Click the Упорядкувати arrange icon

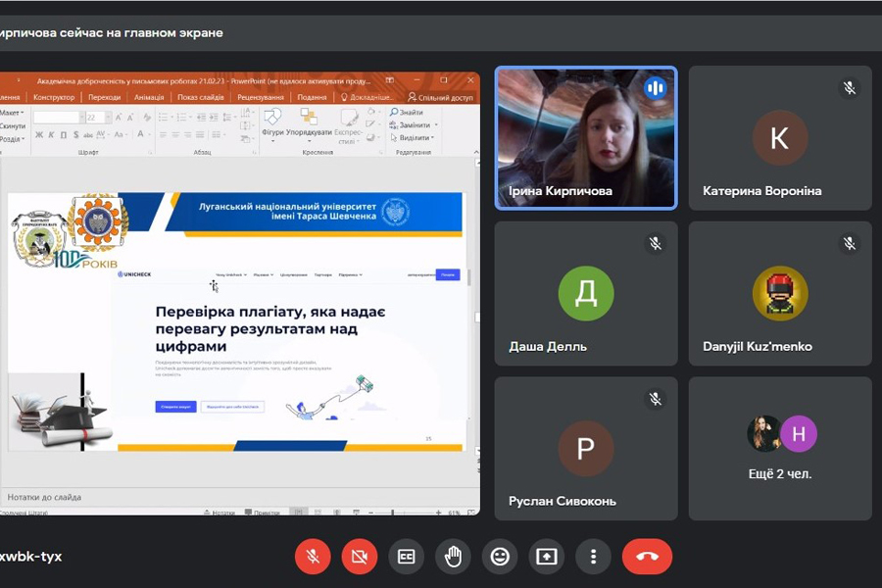pos(308,123)
